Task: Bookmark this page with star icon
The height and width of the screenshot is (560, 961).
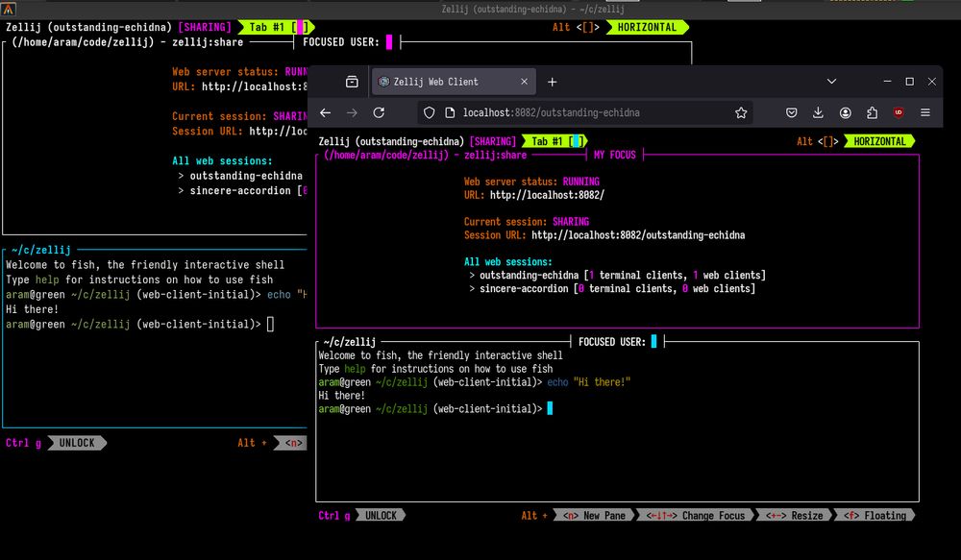Action: (741, 112)
